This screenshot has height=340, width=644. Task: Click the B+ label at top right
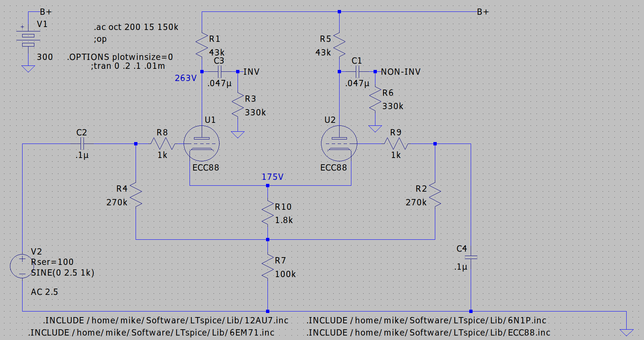point(483,12)
